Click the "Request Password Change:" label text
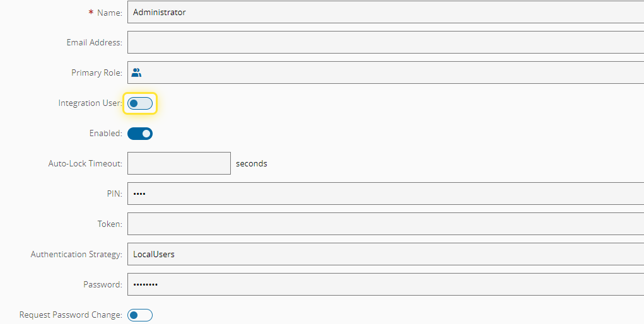Viewport: 644px width, 324px height. coord(71,315)
